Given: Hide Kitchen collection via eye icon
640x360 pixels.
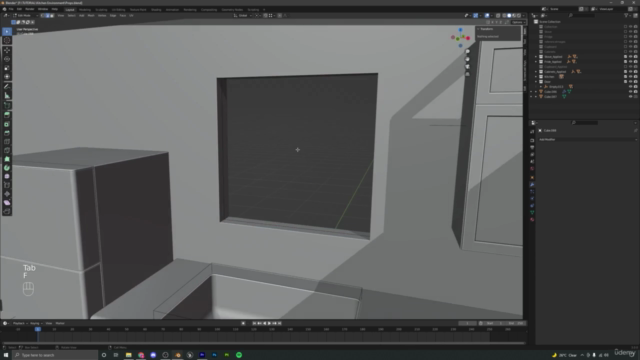Looking at the screenshot, I should pyautogui.click(x=631, y=77).
